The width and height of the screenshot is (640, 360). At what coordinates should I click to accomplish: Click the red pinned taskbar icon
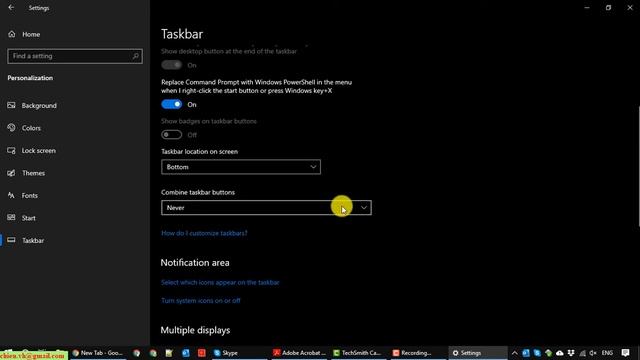(202, 353)
